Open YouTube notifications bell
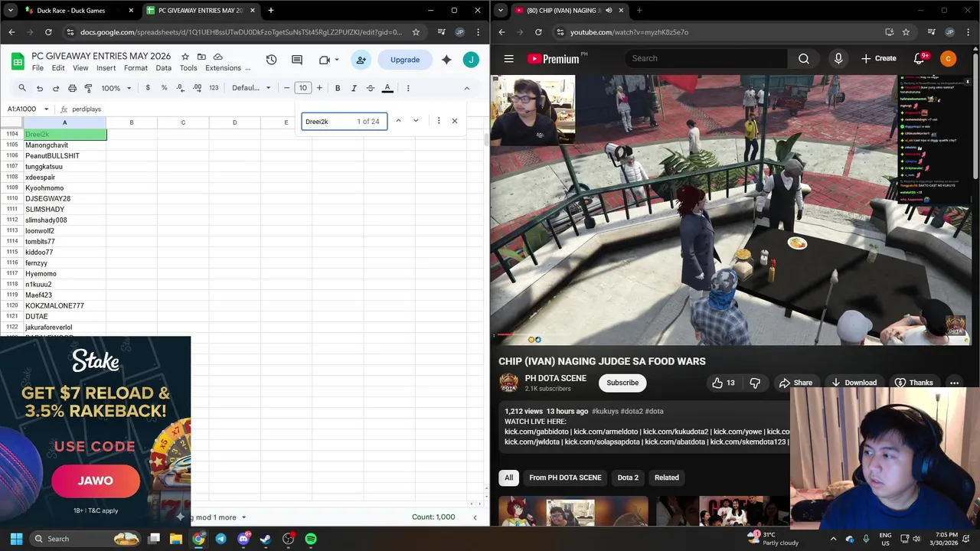 (920, 58)
